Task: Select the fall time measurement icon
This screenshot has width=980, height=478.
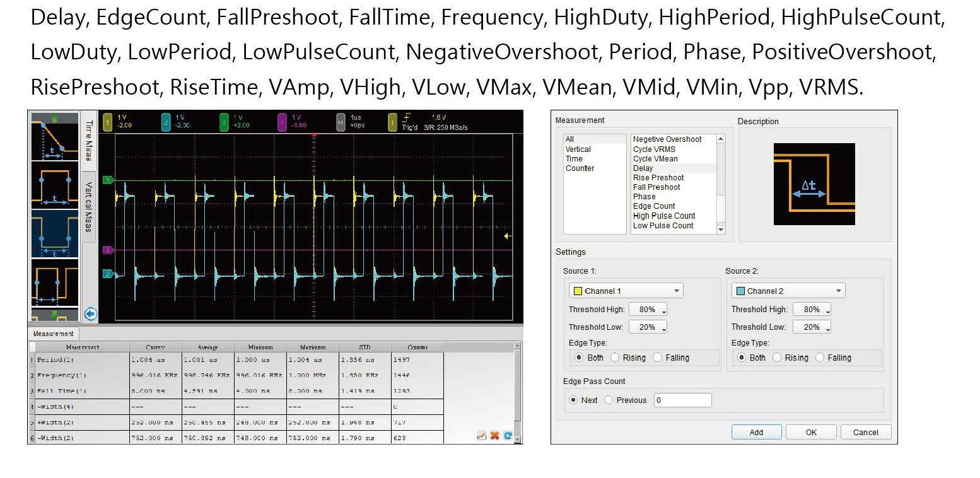Action: (55, 137)
